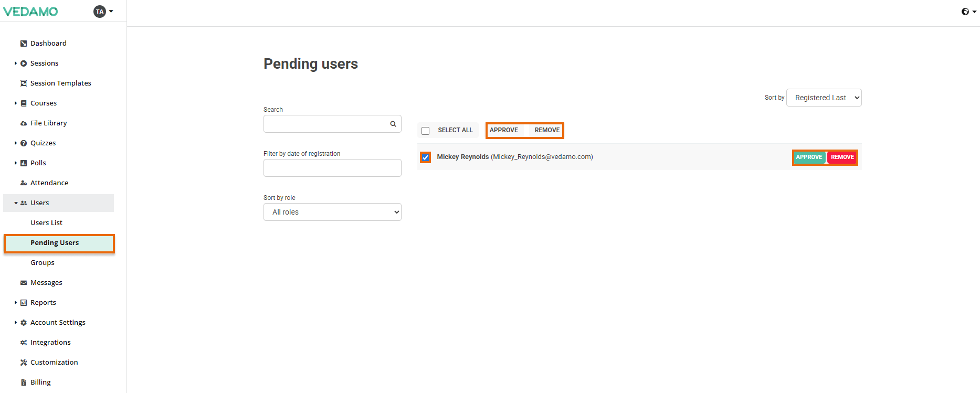Open Integrations menu item

click(x=50, y=343)
